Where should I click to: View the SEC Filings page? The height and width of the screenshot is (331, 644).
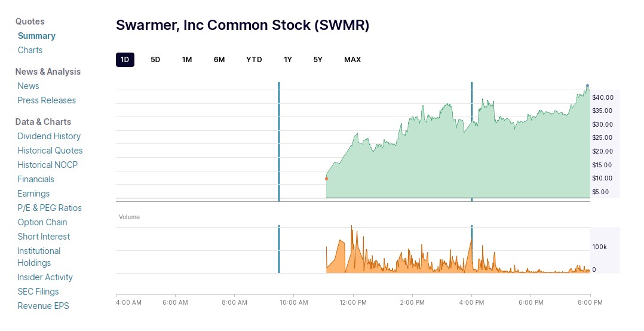point(38,292)
